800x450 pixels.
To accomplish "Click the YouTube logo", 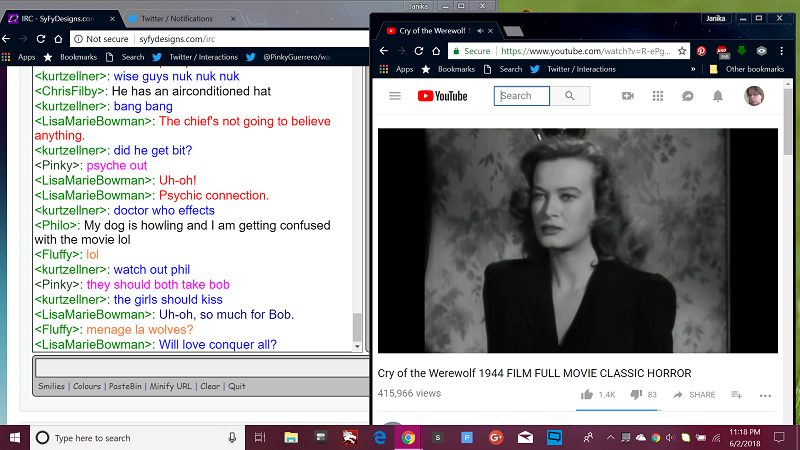I will tap(442, 96).
